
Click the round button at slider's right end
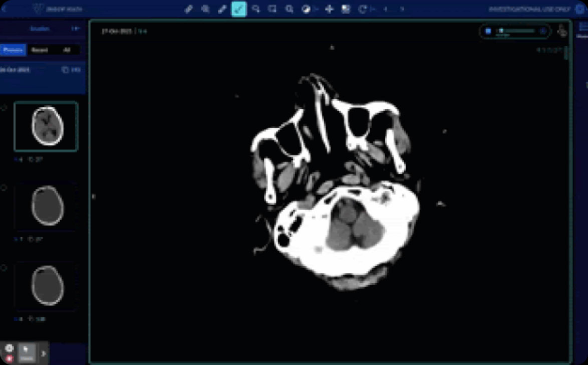click(x=543, y=31)
